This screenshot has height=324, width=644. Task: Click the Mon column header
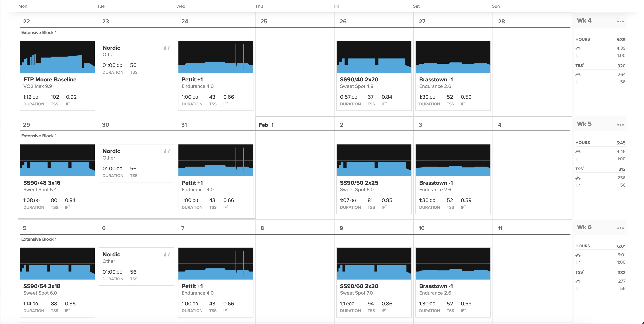23,6
